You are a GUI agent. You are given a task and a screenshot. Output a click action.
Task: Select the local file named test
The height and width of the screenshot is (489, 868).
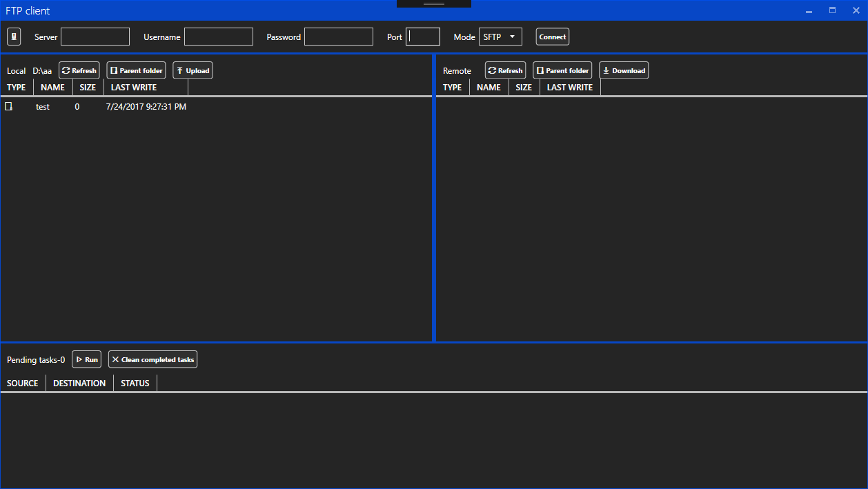[43, 107]
